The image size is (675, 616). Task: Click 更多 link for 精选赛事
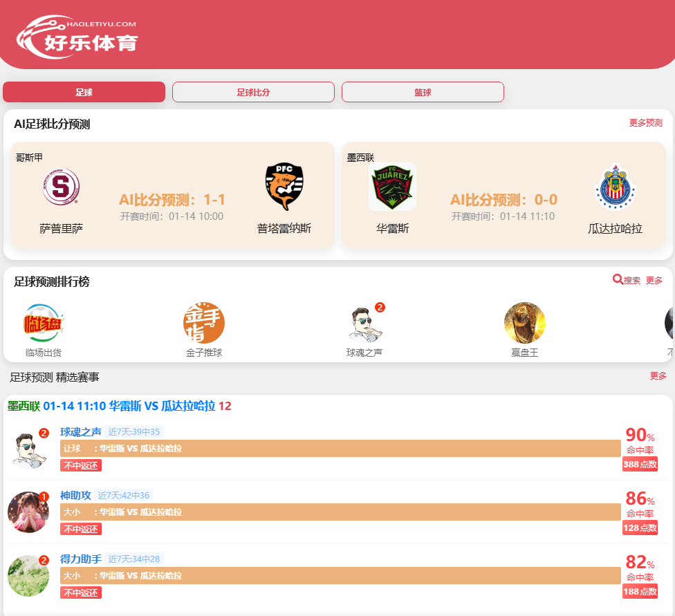pos(658,376)
